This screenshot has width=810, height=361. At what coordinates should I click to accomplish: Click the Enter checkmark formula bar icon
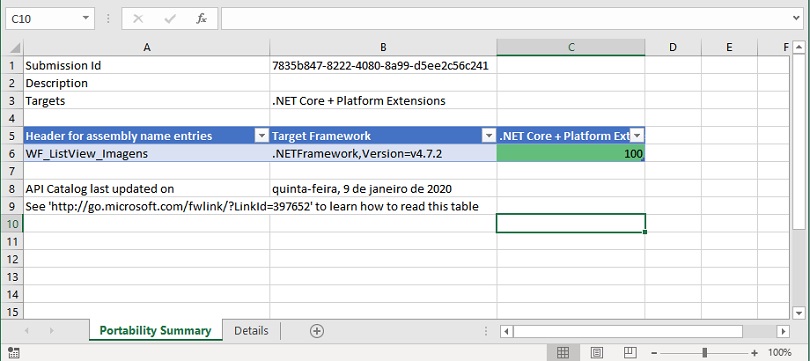tap(169, 19)
